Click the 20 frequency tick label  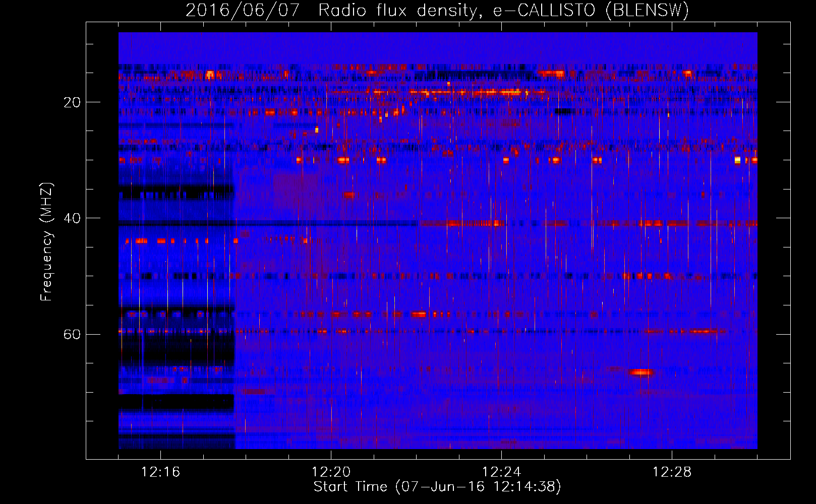tap(72, 102)
